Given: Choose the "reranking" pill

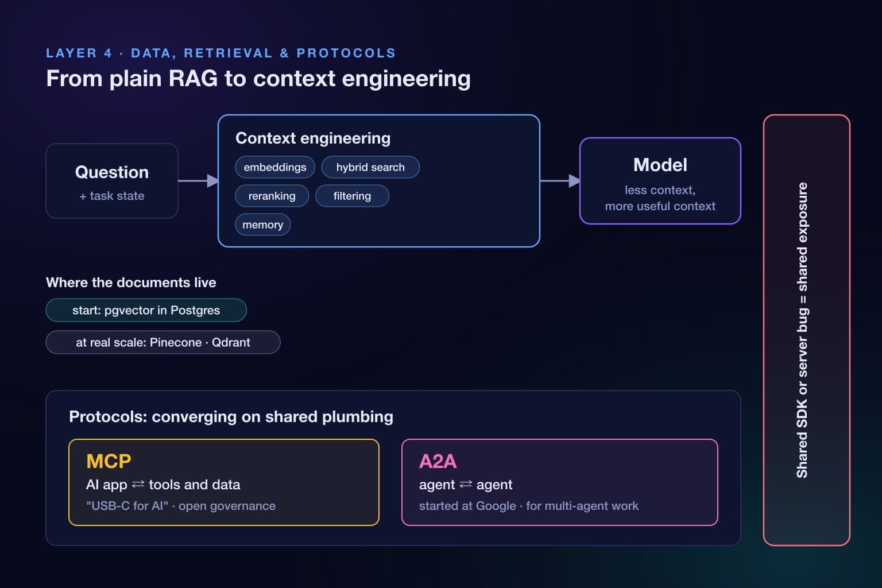Looking at the screenshot, I should (x=272, y=196).
